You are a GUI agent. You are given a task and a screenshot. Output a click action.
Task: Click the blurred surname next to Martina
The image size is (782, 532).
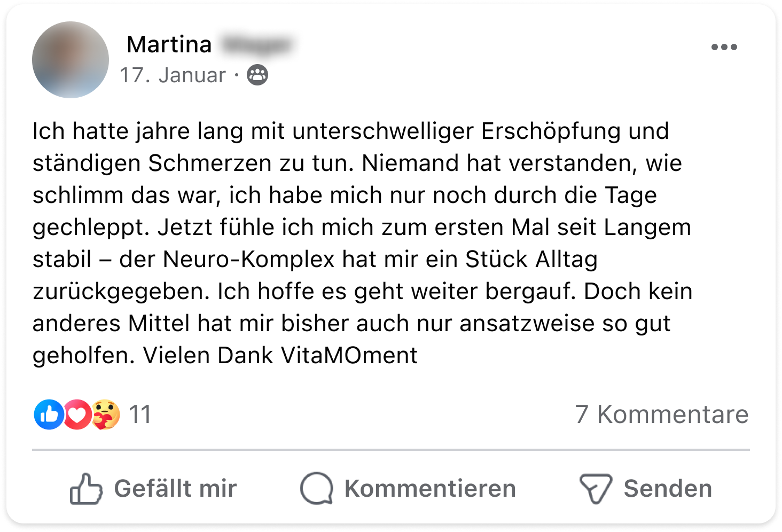pyautogui.click(x=257, y=45)
